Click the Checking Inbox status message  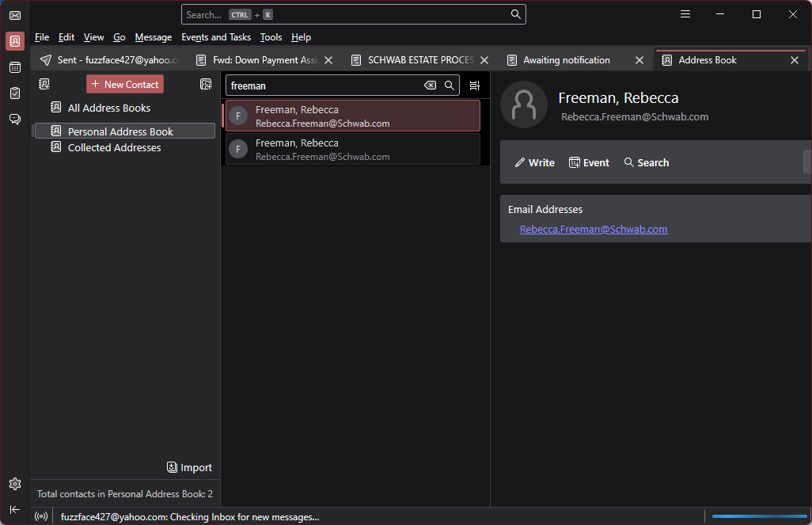[189, 517]
